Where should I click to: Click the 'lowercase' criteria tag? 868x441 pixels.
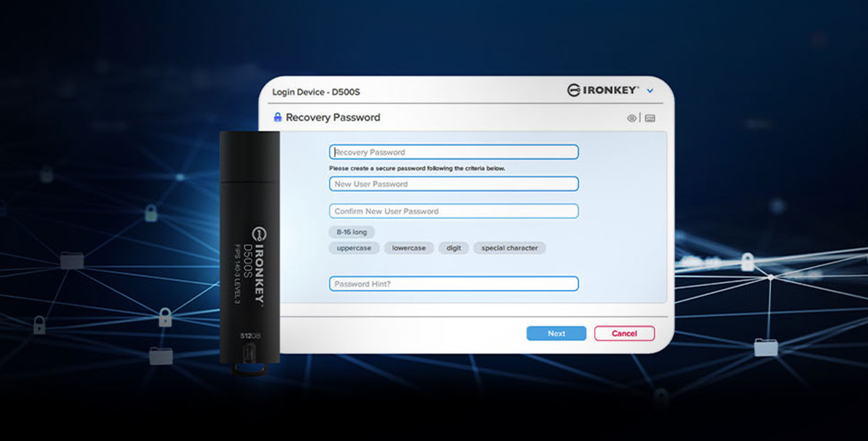click(409, 248)
